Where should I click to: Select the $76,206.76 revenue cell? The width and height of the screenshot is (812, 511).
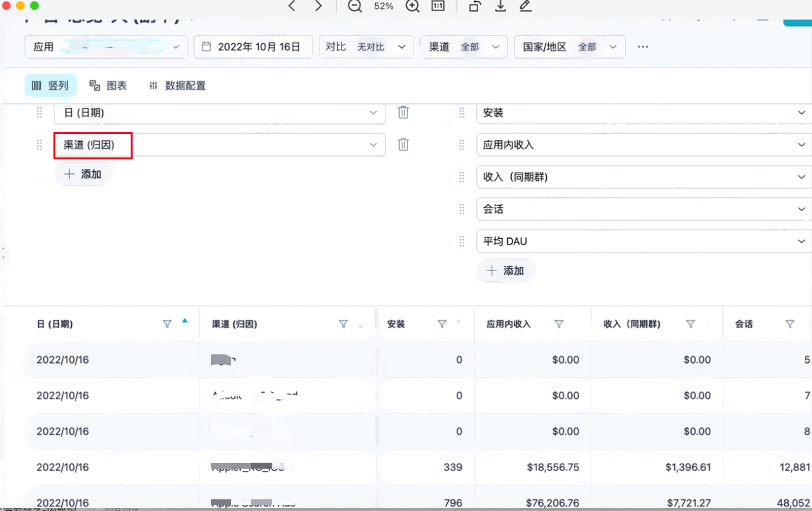(553, 503)
